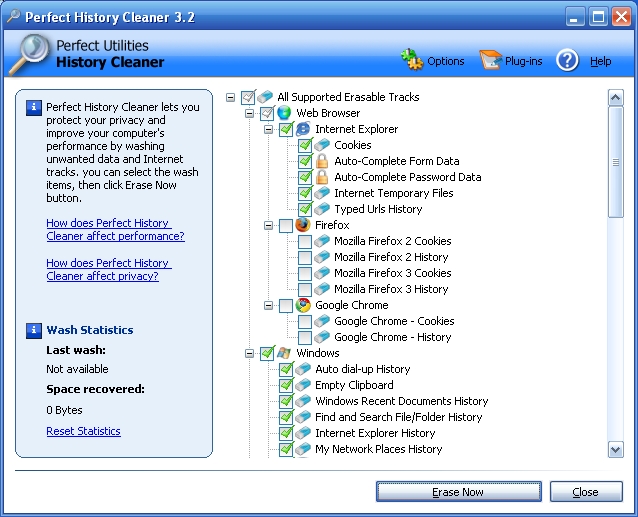Click eraser icon beside Auto dial-up History
This screenshot has width=638, height=517.
tap(303, 369)
